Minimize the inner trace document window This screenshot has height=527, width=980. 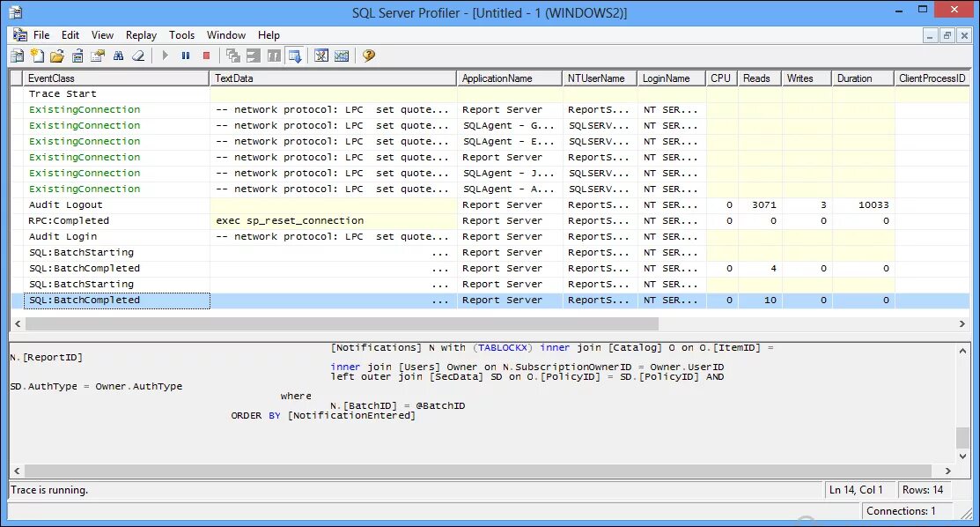click(931, 35)
